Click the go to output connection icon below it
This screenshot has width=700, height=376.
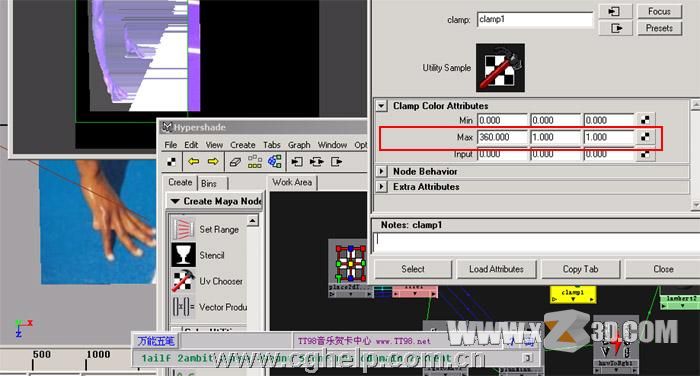615,29
